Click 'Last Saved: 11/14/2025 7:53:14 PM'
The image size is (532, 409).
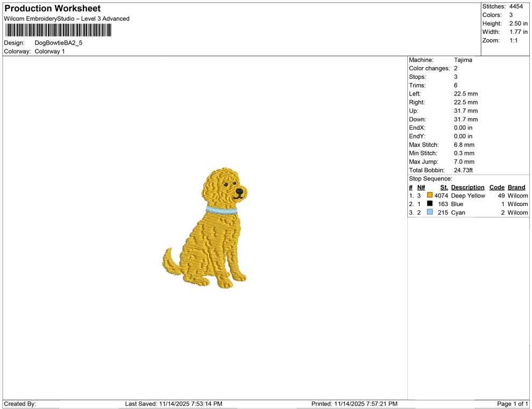point(174,404)
